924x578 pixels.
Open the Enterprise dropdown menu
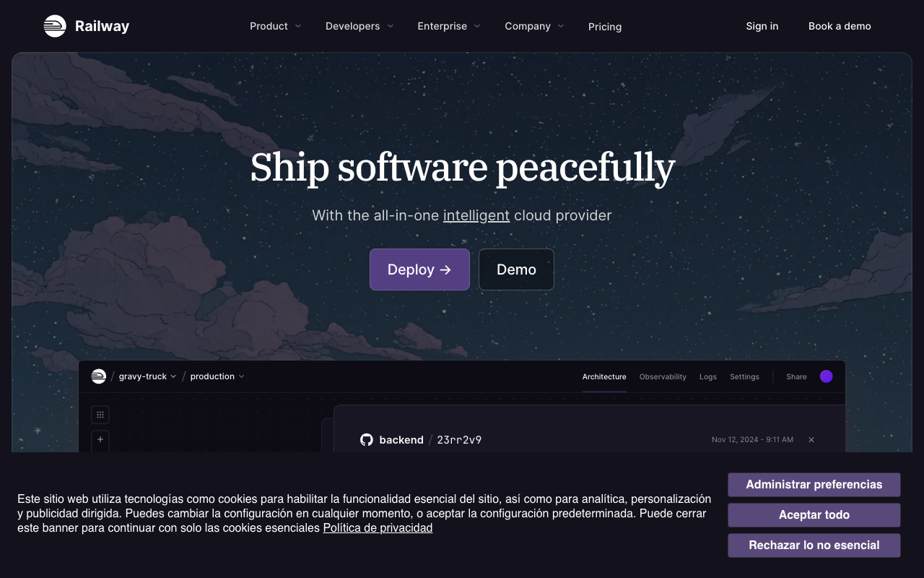point(448,26)
